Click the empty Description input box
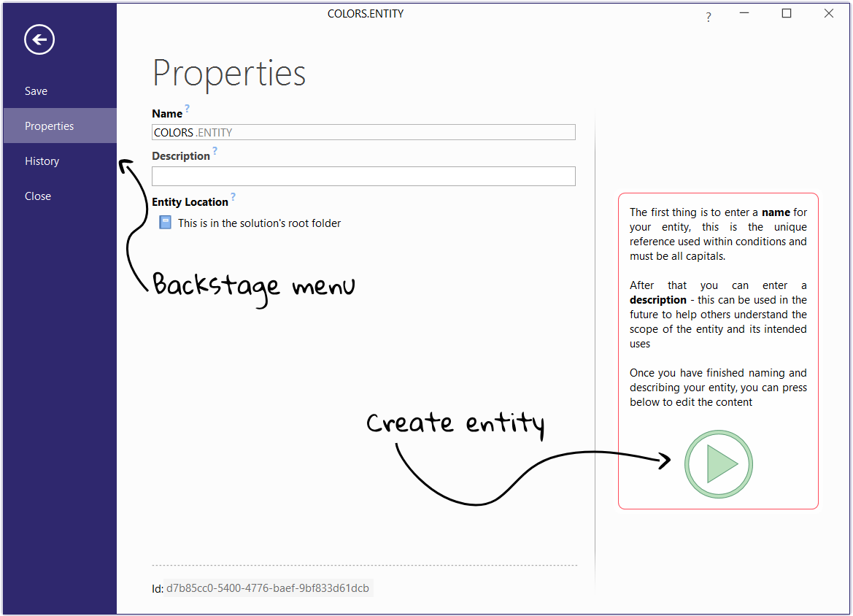Image resolution: width=853 pixels, height=616 pixels. click(x=363, y=176)
